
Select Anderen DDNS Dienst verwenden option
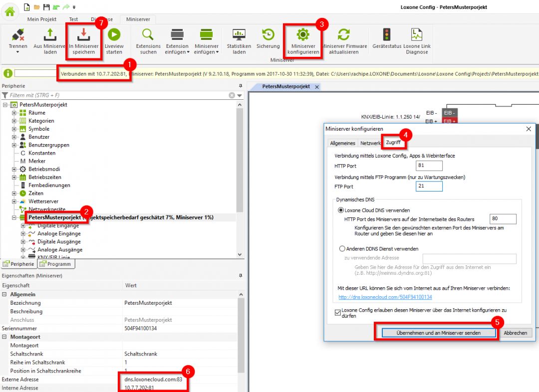[x=342, y=248]
